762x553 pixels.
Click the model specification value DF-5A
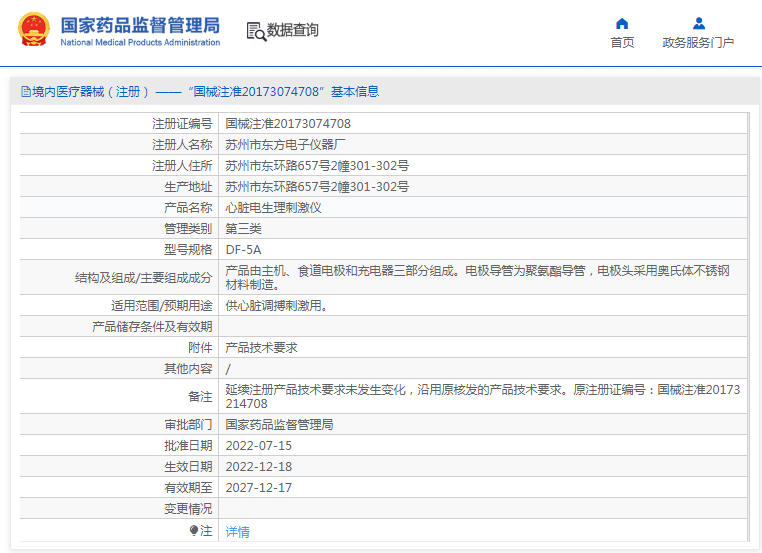[x=243, y=250]
